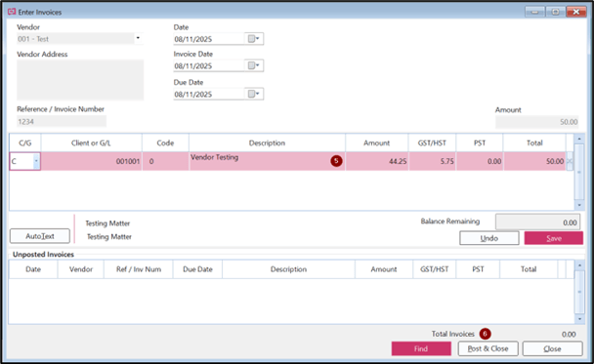Open the Date calendar picker

[x=253, y=39]
